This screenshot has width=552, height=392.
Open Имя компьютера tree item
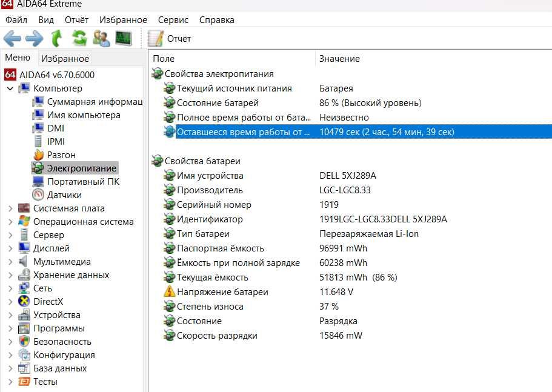[76, 115]
